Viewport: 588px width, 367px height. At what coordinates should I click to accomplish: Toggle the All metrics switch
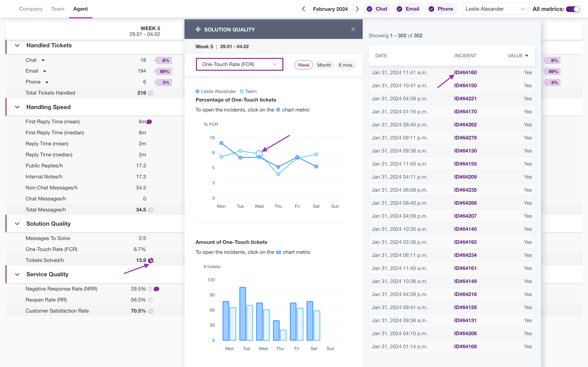pos(573,9)
